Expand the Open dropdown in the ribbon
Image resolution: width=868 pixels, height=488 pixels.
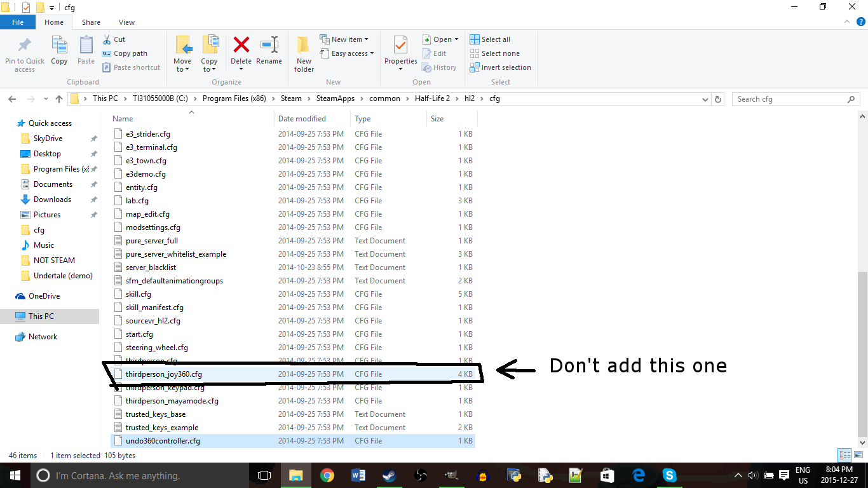tap(440, 39)
